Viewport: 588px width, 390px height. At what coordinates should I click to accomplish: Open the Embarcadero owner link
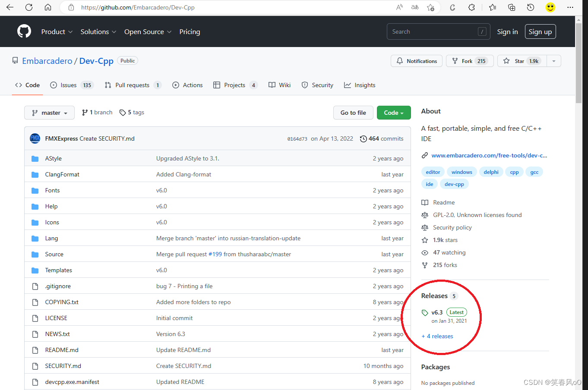coord(47,61)
